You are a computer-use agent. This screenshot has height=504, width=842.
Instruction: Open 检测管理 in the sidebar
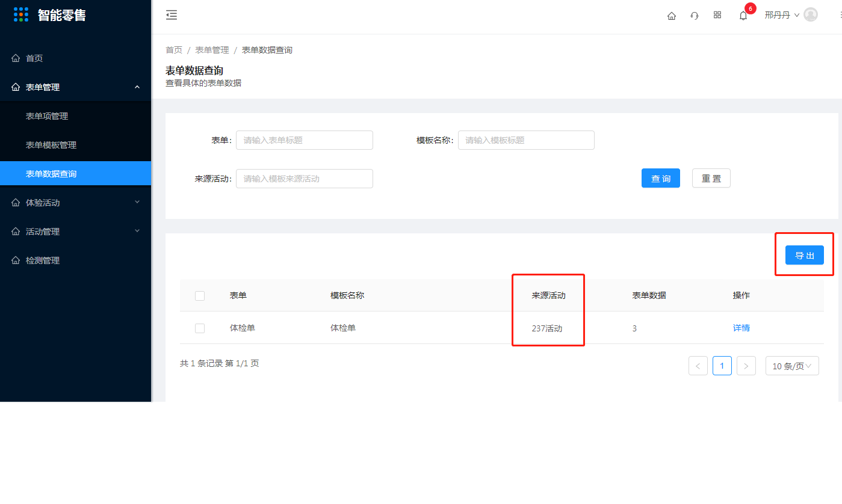coord(75,260)
